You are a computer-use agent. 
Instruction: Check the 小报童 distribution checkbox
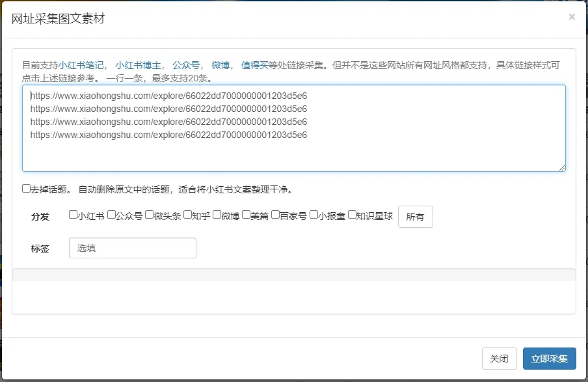[314, 215]
